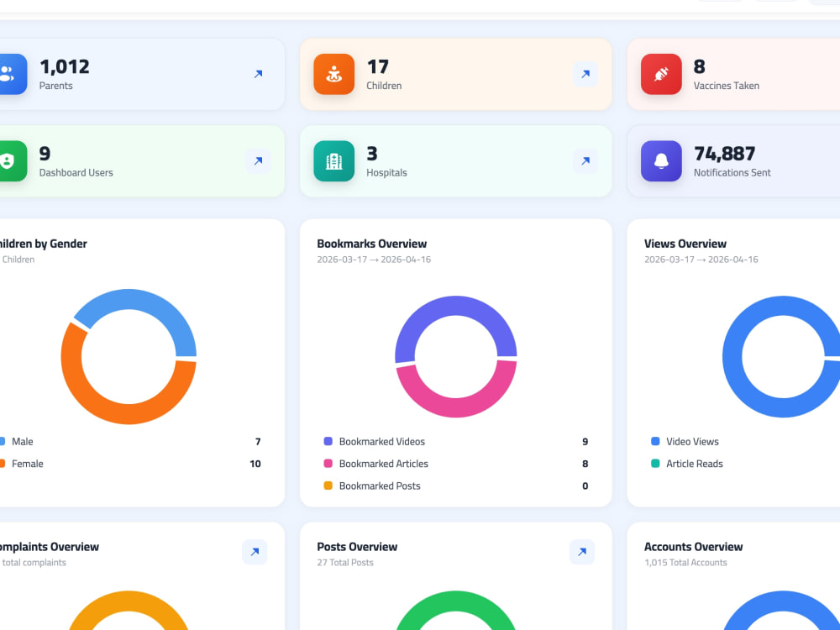The image size is (840, 630).
Task: Click the 'Notifications Sent' label
Action: tap(732, 172)
